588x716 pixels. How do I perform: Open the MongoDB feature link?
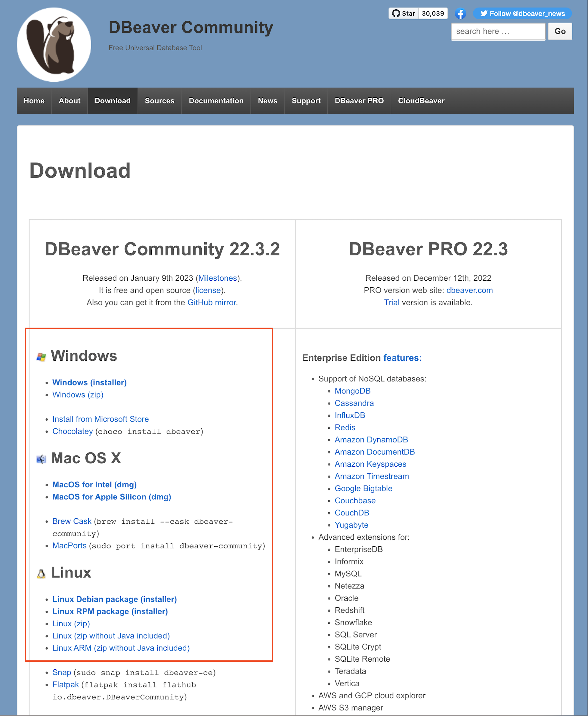point(352,391)
